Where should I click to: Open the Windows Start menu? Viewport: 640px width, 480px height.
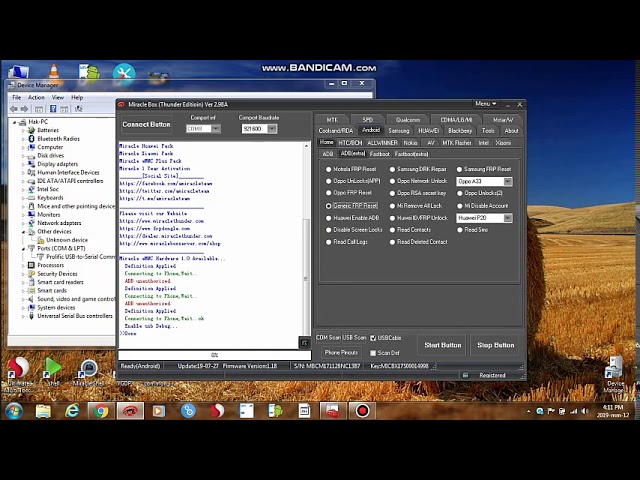point(14,411)
